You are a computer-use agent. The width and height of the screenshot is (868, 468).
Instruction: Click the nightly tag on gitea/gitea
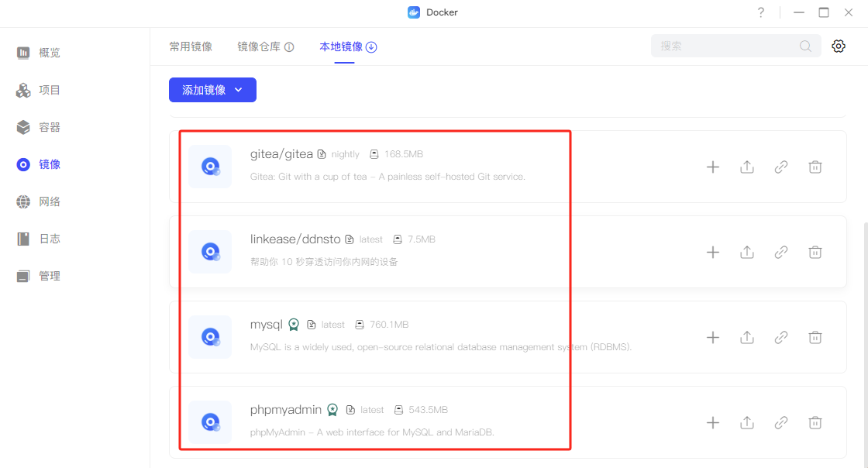346,154
